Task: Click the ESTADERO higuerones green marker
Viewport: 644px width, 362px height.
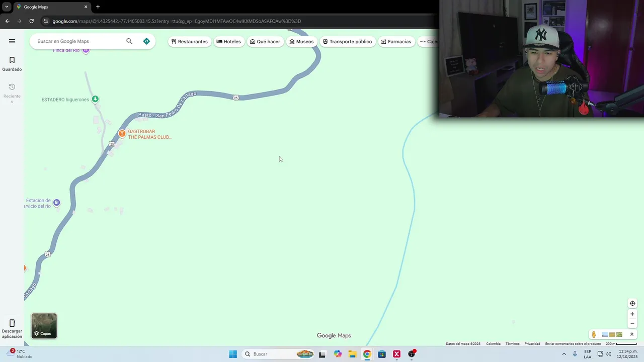Action: pyautogui.click(x=95, y=99)
